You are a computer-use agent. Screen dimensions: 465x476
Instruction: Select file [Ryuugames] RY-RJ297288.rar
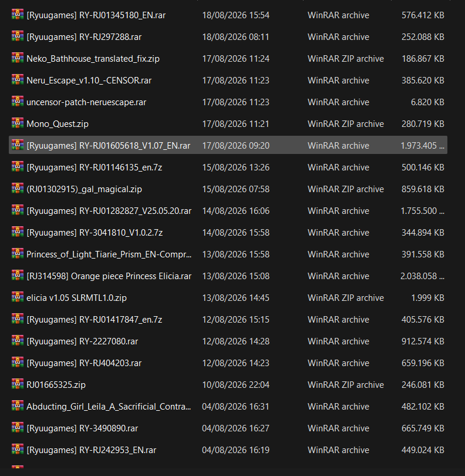(x=84, y=37)
